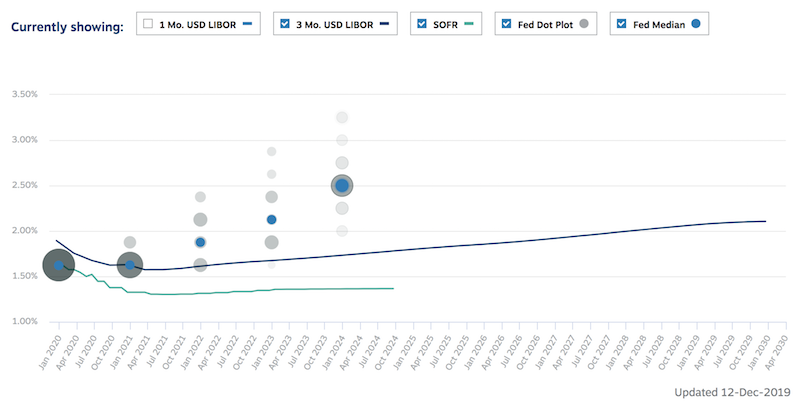800x404 pixels.
Task: Click the 2.00% y-axis label
Action: (x=25, y=231)
